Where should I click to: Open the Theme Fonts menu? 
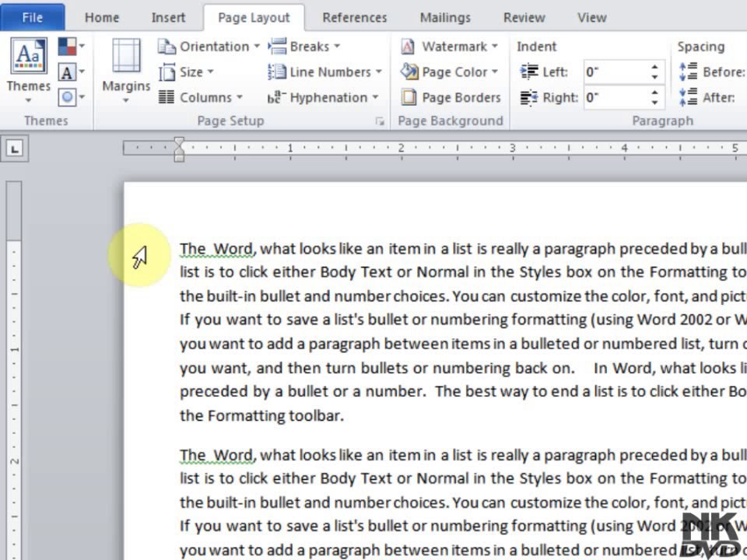pos(72,72)
